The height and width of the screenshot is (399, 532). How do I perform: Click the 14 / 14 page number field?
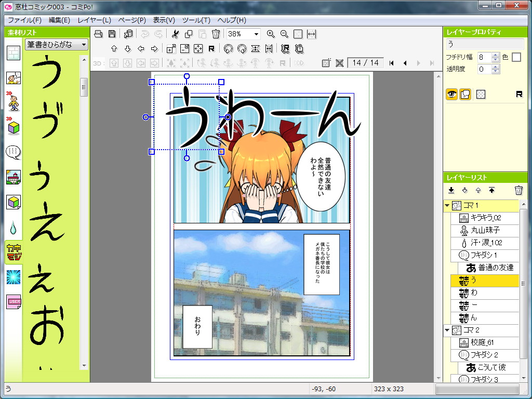click(x=366, y=63)
